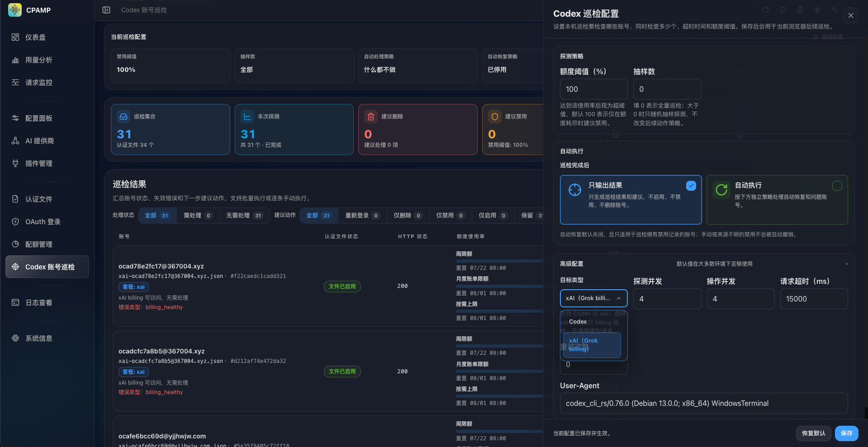Click the 请求超时 (ms) input field

[x=814, y=299]
